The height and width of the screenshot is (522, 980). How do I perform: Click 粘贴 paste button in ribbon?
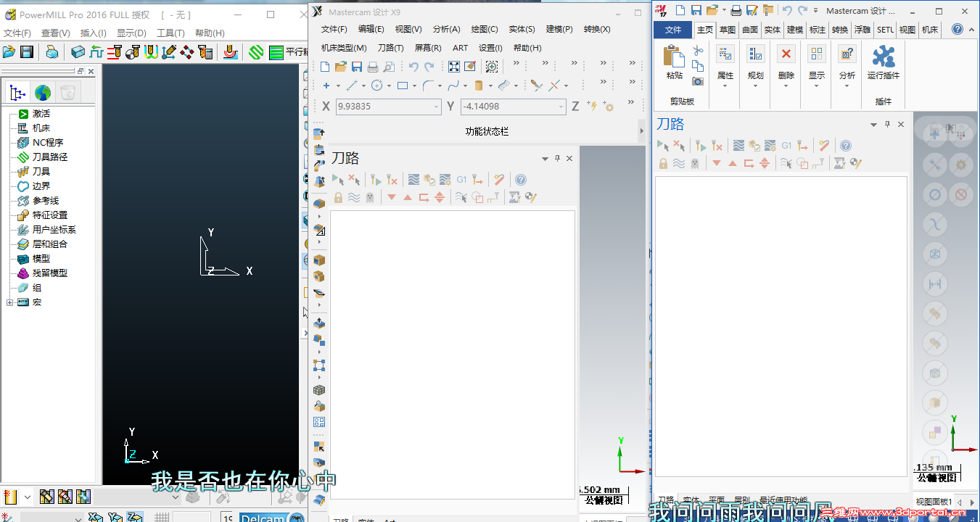tap(675, 62)
